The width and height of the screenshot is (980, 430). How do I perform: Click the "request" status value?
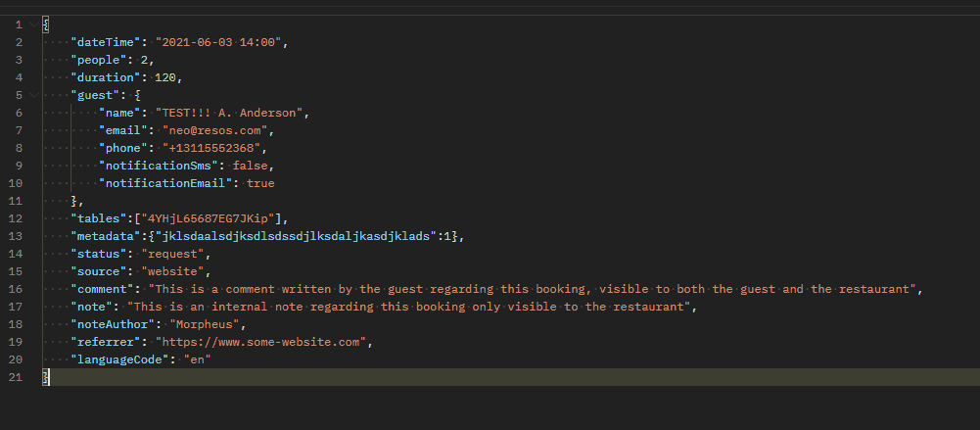point(172,254)
